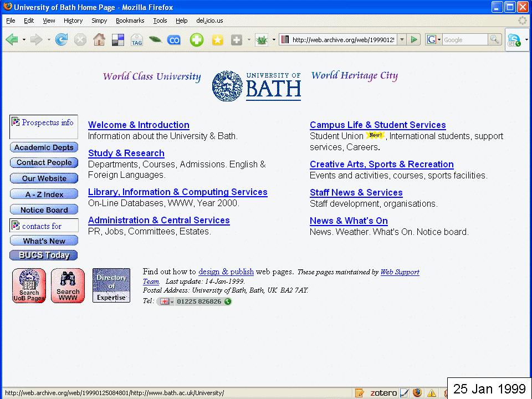The height and width of the screenshot is (399, 532).
Task: Click the Notice Board button
Action: pos(44,209)
